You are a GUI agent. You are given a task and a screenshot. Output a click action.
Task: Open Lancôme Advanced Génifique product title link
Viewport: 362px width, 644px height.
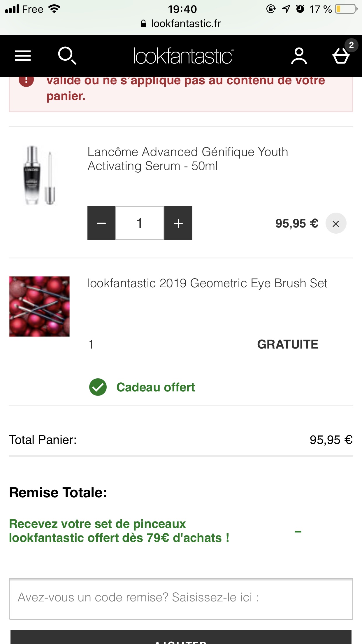(188, 159)
